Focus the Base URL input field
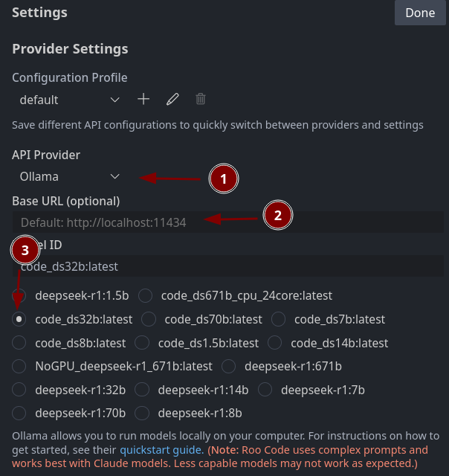449x476 pixels. click(x=227, y=222)
